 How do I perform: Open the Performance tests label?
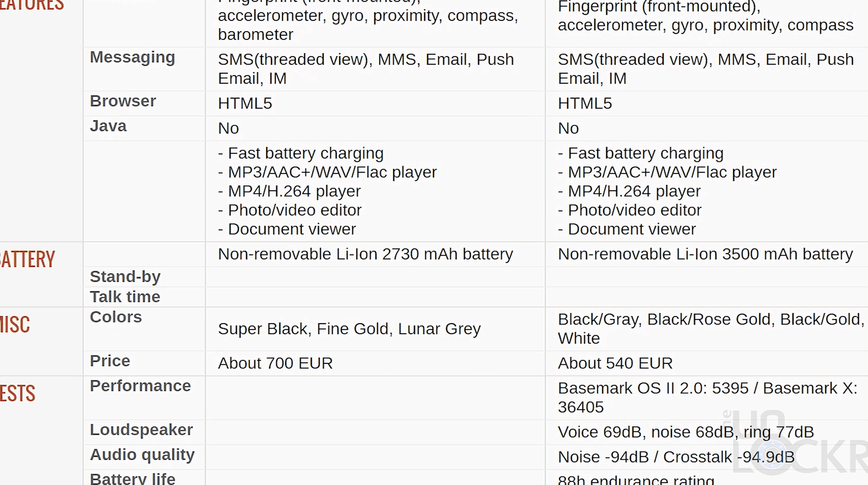tap(140, 386)
